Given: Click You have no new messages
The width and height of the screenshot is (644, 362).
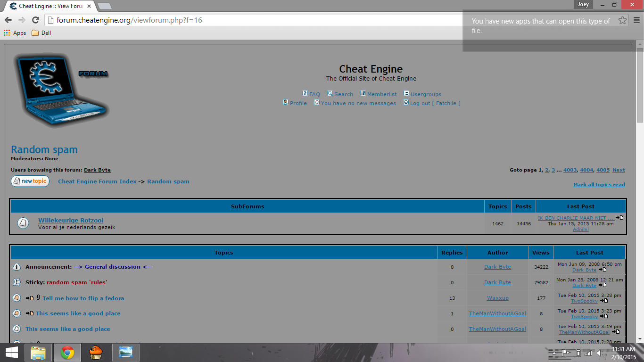Looking at the screenshot, I should point(358,103).
